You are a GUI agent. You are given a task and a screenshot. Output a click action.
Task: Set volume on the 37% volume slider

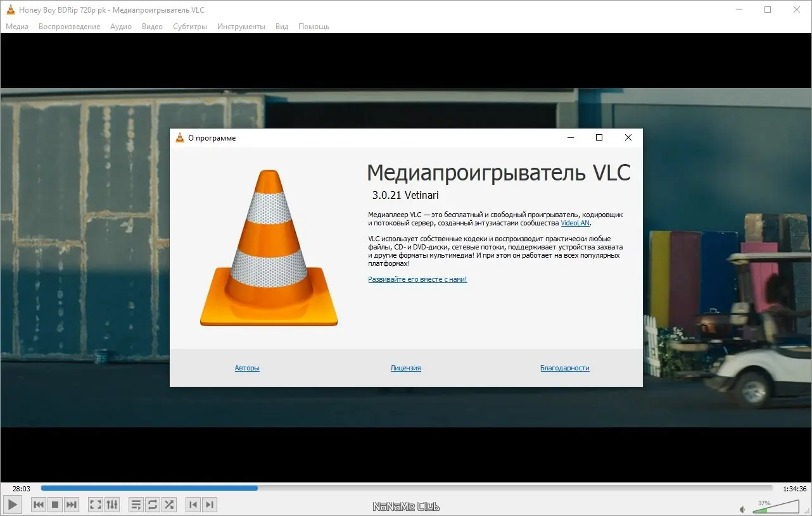(776, 506)
